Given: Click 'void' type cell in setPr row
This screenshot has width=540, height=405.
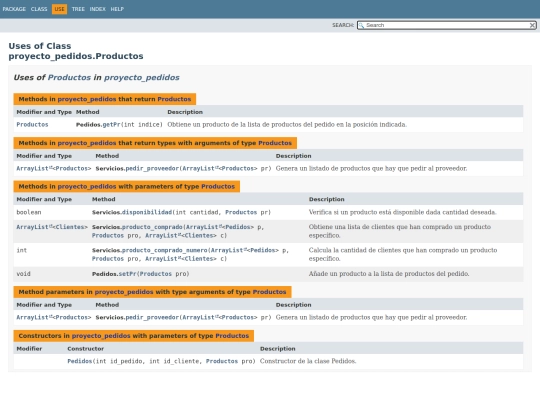Looking at the screenshot, I should pyautogui.click(x=23, y=274).
